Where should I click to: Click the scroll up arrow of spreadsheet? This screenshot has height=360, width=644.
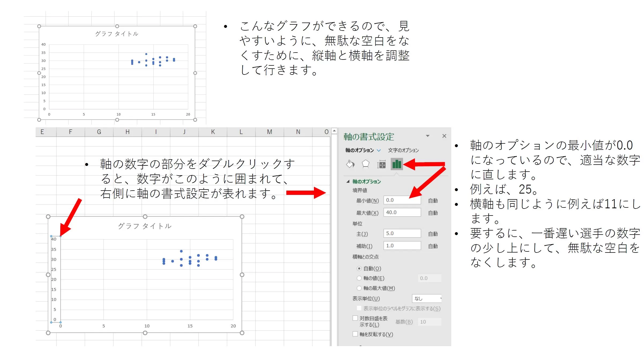click(x=334, y=131)
